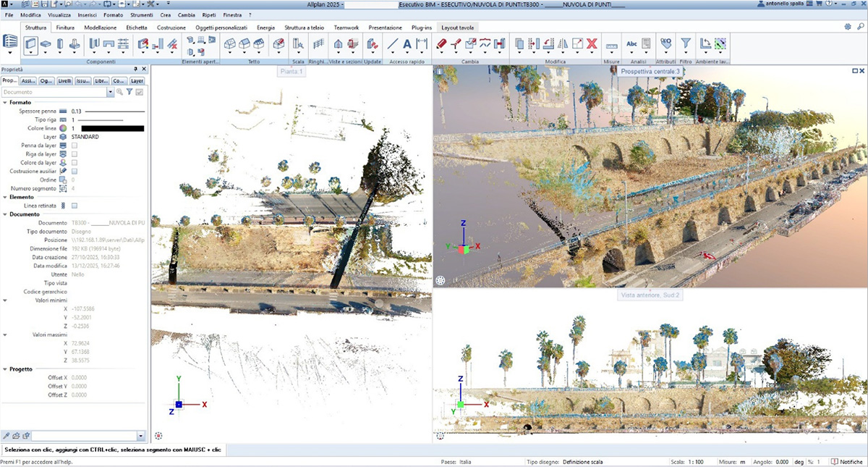Toggle the 'Costruzione ausiliar' checkbox

(x=75, y=171)
